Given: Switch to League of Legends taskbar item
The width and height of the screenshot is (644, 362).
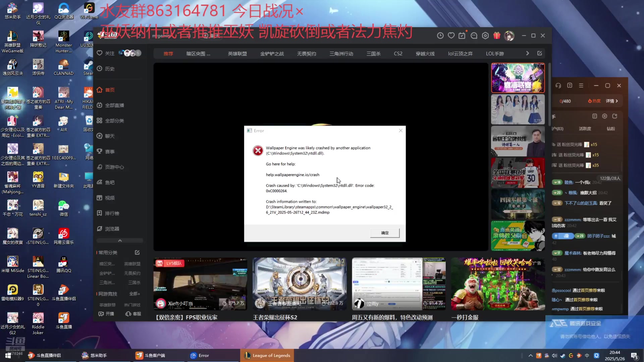Looking at the screenshot, I should pyautogui.click(x=267, y=355).
